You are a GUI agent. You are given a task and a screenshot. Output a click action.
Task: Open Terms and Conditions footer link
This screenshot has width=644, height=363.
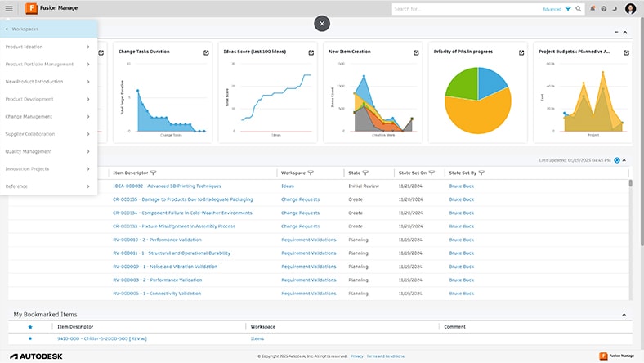(385, 356)
